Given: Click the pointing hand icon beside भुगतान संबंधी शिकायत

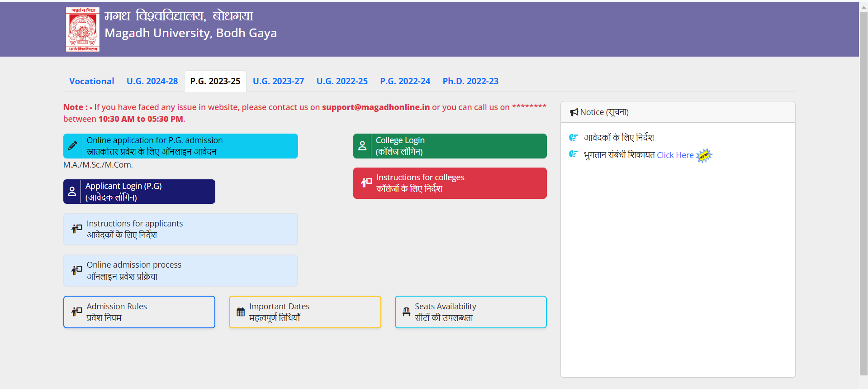Looking at the screenshot, I should (x=574, y=154).
